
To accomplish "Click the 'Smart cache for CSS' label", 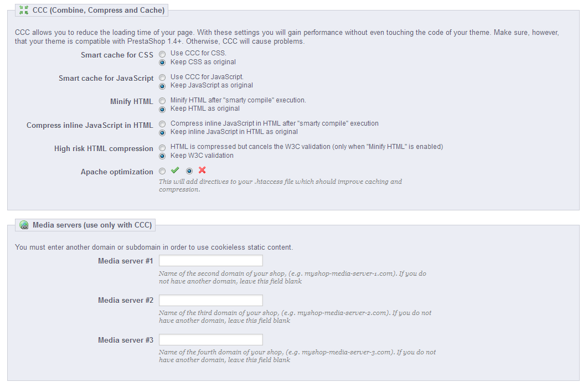I will (x=117, y=55).
